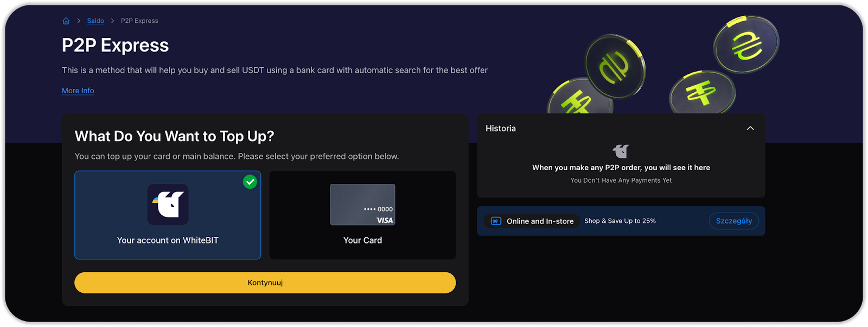The height and width of the screenshot is (327, 868).
Task: Collapse the Historia panel chevron
Action: coord(750,129)
